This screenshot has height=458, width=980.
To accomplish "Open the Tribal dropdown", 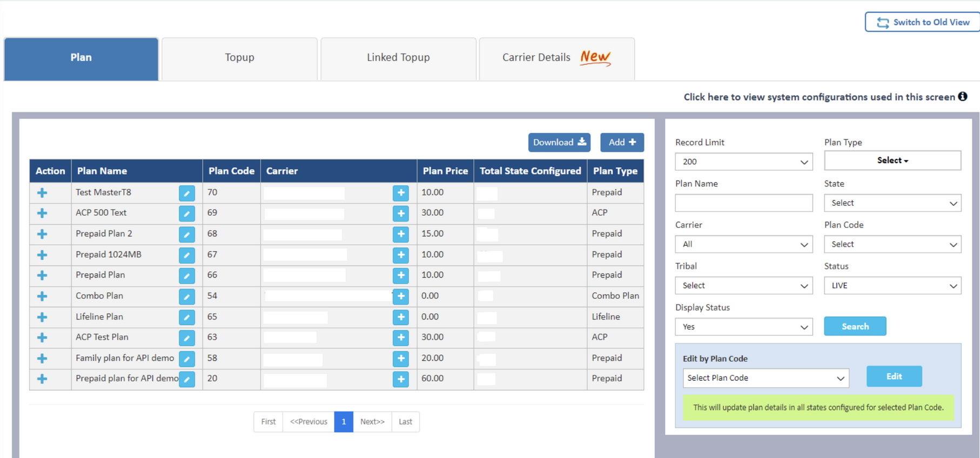I will tap(744, 286).
